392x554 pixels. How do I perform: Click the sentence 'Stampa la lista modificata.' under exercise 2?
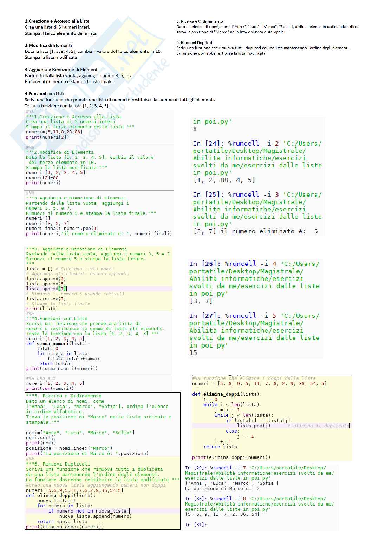pos(51,57)
